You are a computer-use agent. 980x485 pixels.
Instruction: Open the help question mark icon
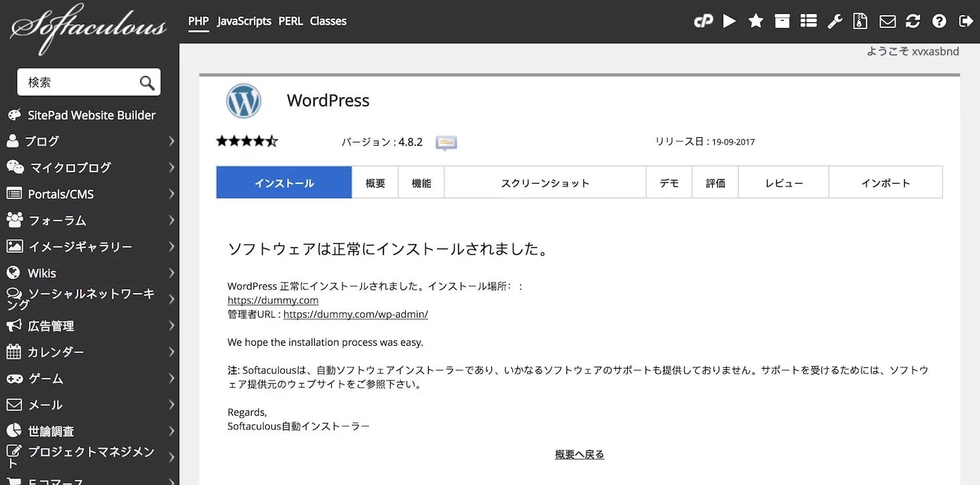tap(939, 22)
